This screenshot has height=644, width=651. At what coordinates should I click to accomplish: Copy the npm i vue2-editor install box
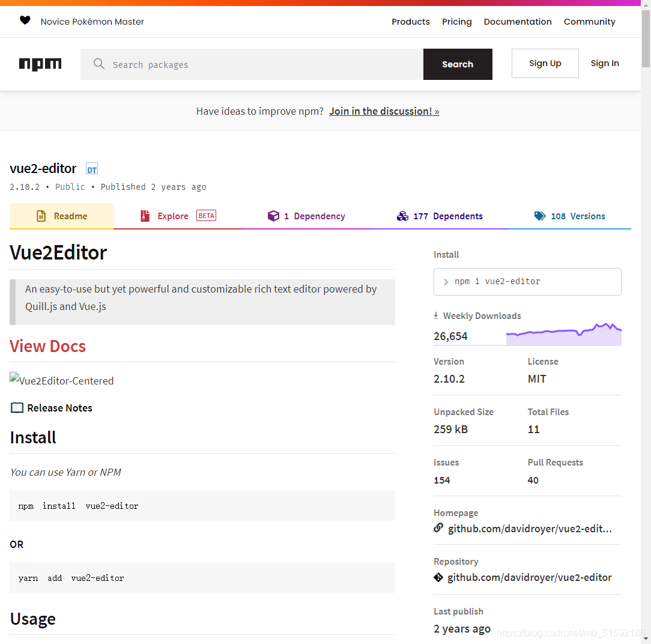(527, 282)
